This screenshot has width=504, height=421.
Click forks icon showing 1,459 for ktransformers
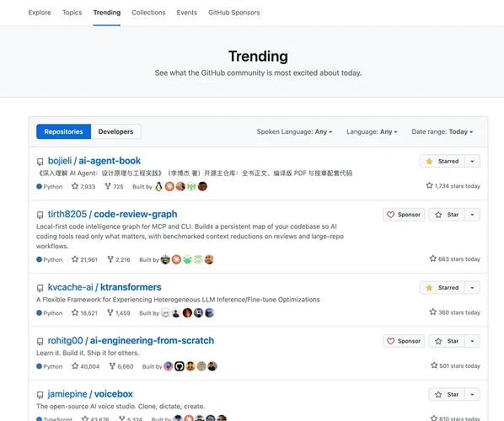[110, 312]
